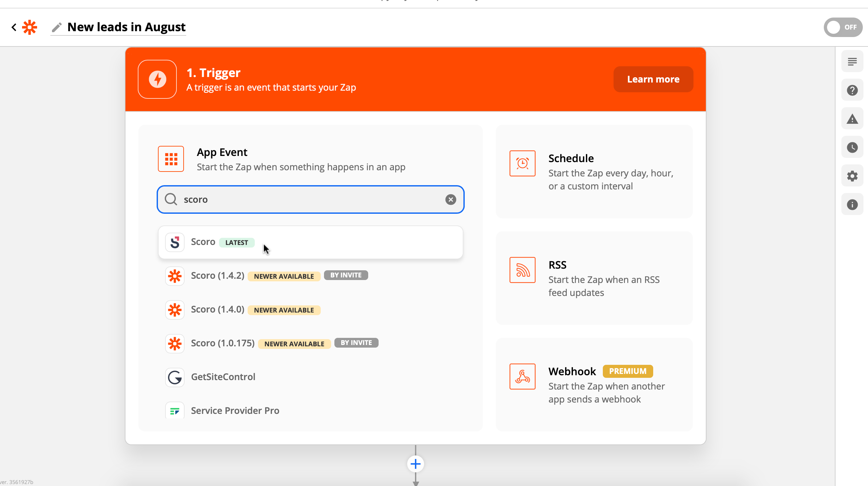Select Scoro LATEST app result
Image resolution: width=868 pixels, height=486 pixels.
tap(310, 242)
